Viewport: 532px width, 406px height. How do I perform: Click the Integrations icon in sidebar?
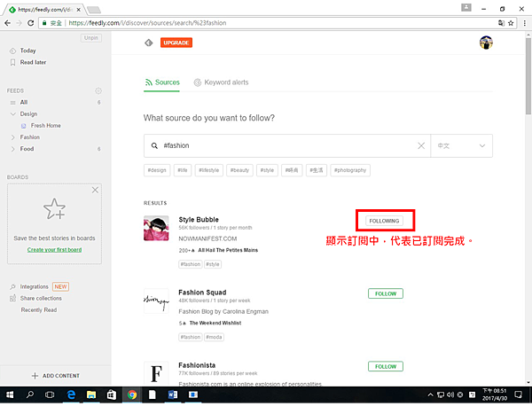point(13,287)
